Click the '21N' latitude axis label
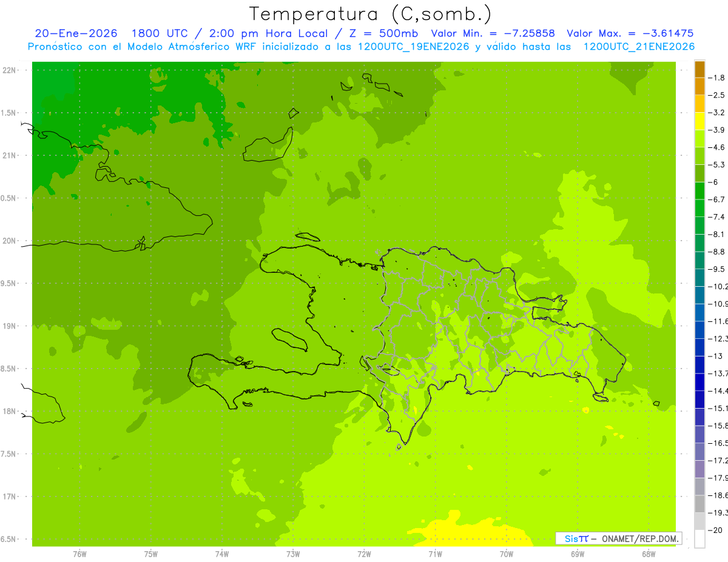Viewport: 728px width, 562px height. 10,155
